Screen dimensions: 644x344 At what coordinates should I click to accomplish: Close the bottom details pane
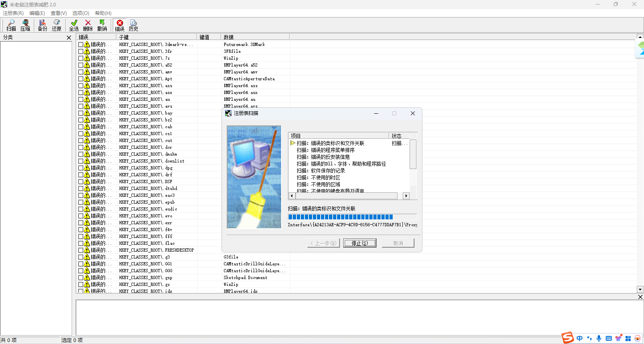pos(640,297)
